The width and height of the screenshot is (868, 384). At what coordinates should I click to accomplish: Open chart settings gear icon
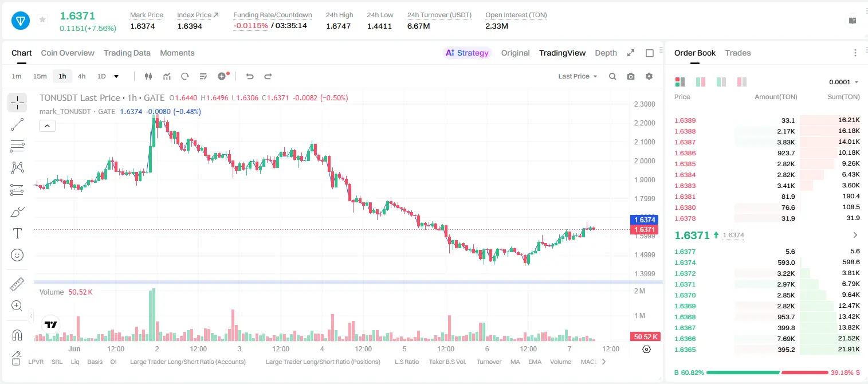[x=649, y=76]
